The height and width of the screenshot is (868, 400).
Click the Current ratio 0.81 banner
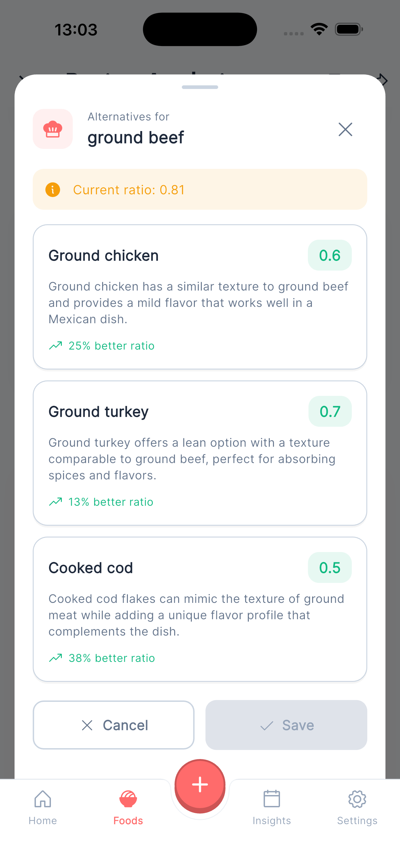200,189
